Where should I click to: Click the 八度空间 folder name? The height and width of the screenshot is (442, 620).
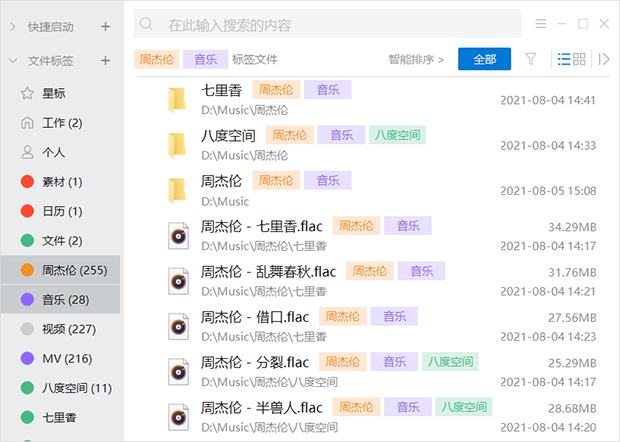tap(228, 136)
